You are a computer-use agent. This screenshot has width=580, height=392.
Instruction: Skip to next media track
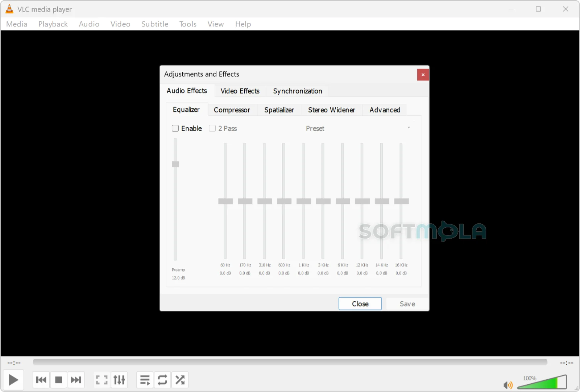pos(76,380)
